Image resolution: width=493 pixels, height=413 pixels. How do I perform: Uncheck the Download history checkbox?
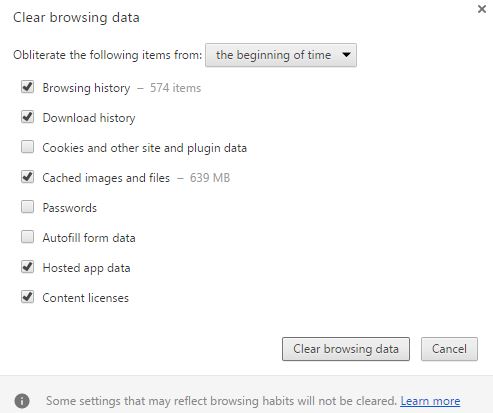point(27,117)
